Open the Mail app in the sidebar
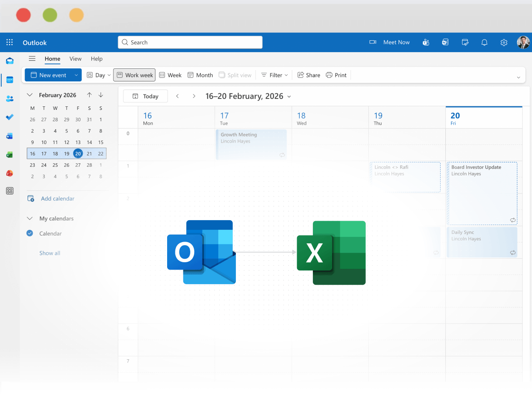 10,61
